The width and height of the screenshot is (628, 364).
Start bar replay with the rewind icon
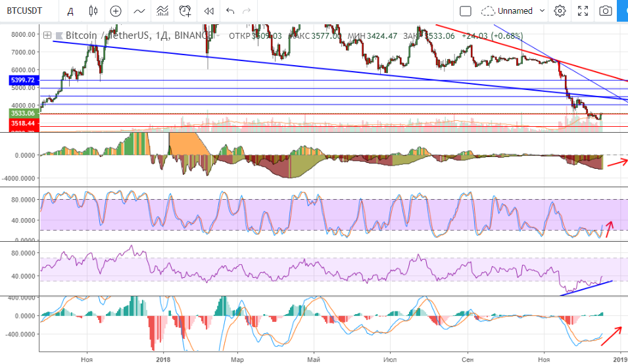[209, 11]
